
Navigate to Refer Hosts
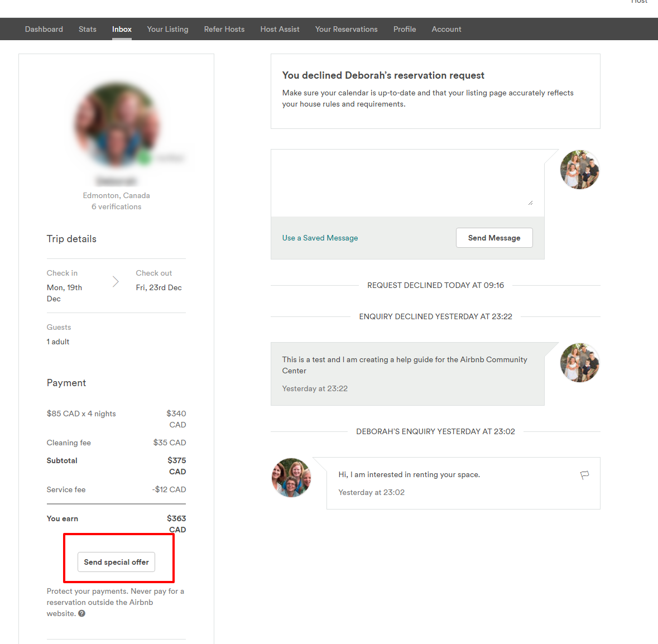pos(224,29)
